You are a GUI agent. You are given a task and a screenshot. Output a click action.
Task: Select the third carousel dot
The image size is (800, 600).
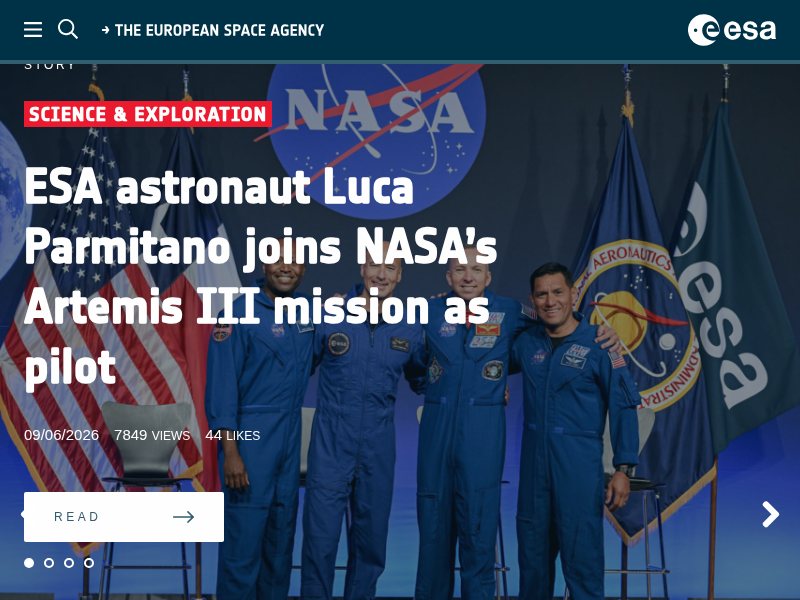(x=69, y=563)
